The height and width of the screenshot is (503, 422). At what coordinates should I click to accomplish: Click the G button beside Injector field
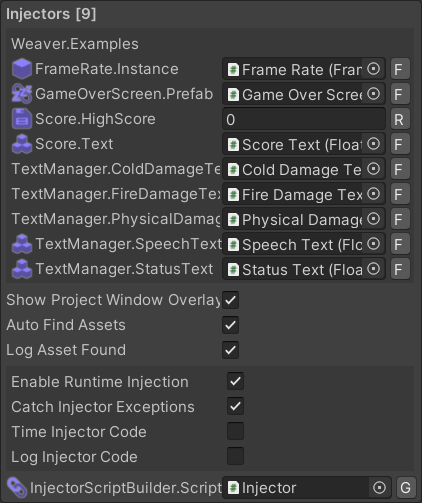tap(406, 488)
